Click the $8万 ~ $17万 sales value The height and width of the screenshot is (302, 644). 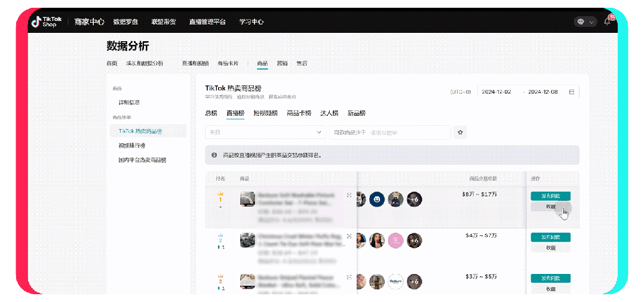[x=479, y=194]
